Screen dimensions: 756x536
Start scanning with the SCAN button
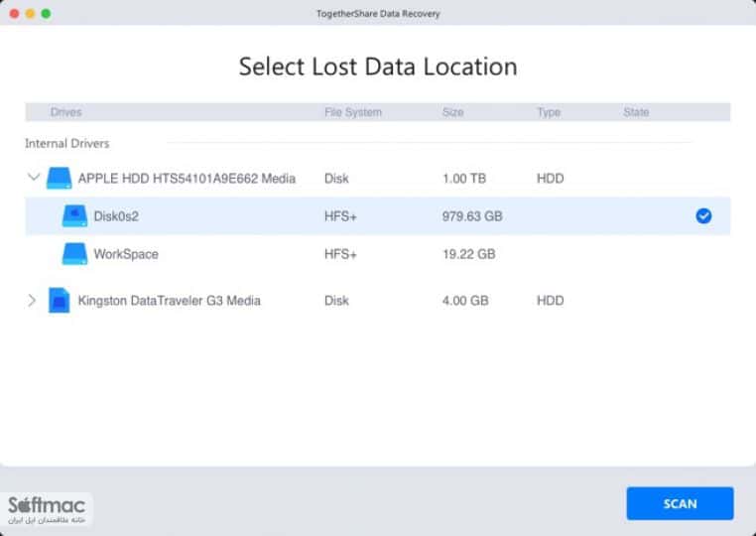point(680,503)
